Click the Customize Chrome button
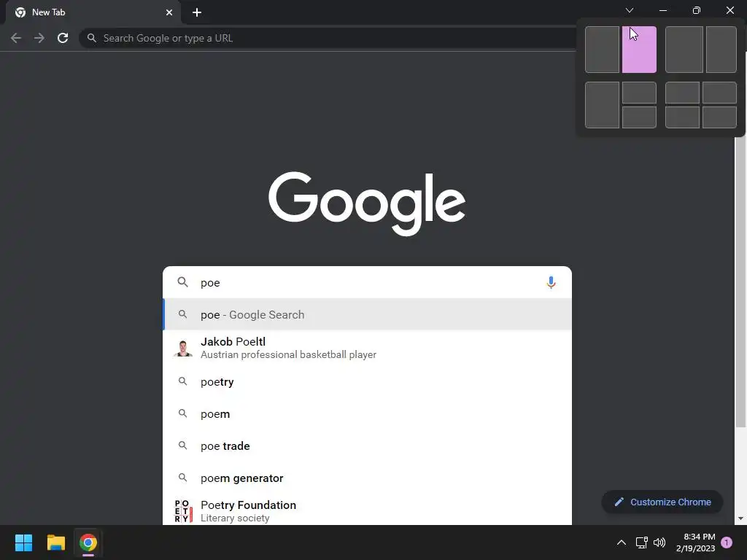The height and width of the screenshot is (560, 747). coord(662,502)
